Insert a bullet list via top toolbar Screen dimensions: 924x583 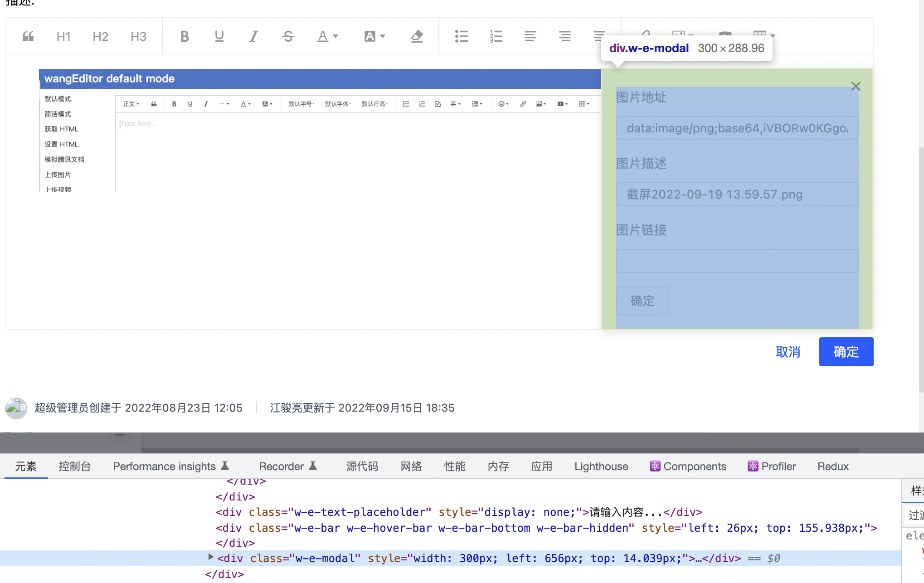(x=462, y=36)
